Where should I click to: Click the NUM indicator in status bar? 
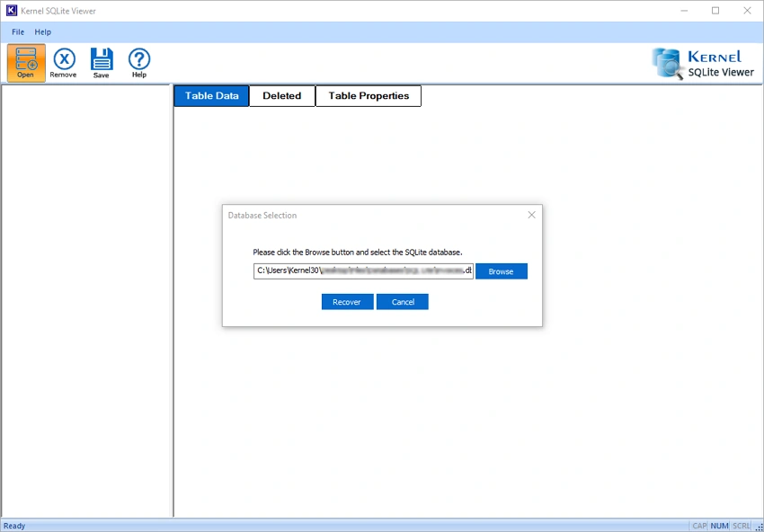[719, 526]
